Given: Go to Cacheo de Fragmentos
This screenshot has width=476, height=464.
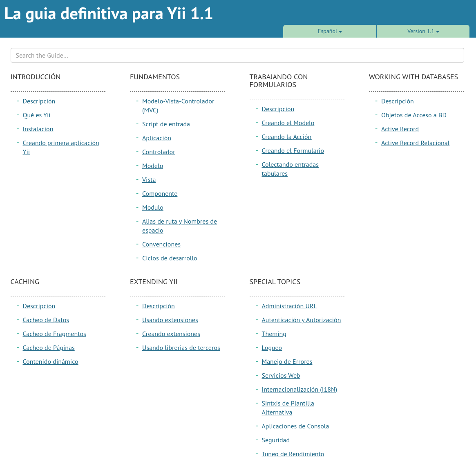Looking at the screenshot, I should [54, 334].
